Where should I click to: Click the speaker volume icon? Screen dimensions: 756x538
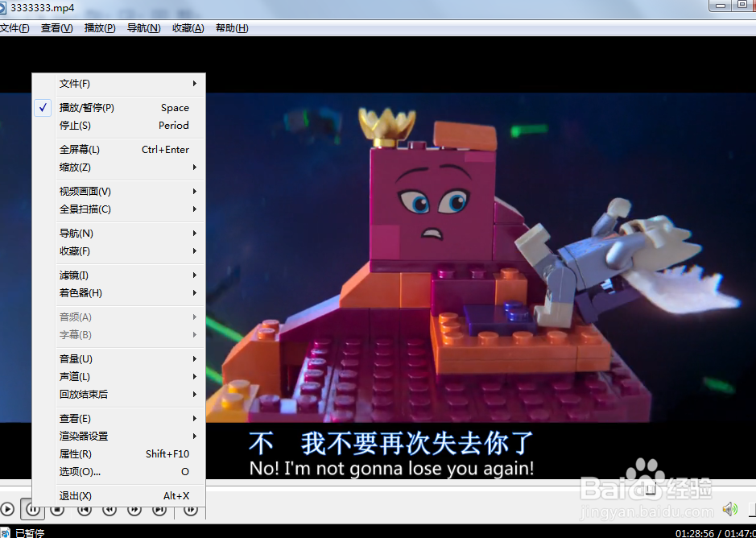coord(729,508)
